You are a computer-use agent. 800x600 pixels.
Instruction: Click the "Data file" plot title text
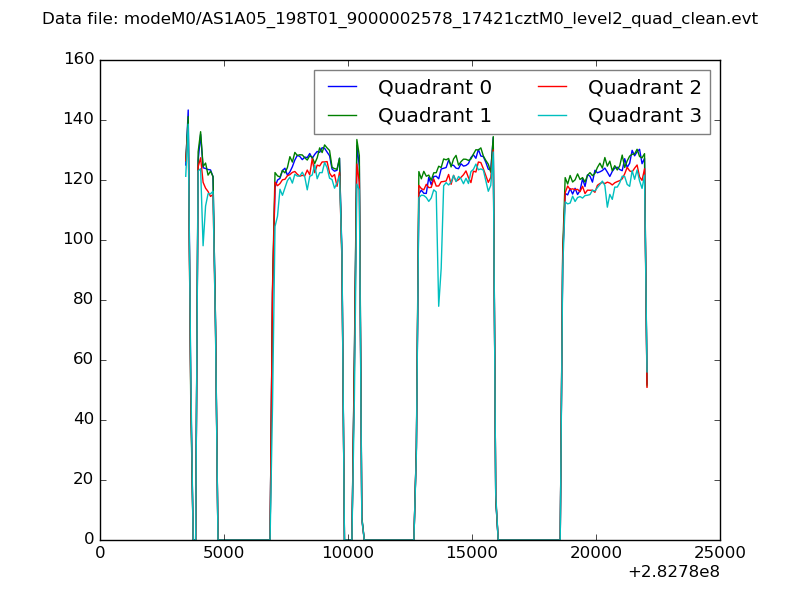tap(400, 19)
